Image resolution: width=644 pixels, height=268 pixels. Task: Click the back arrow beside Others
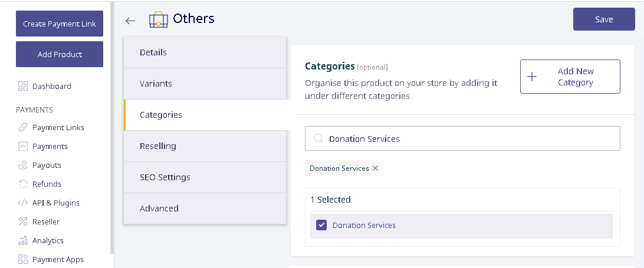tap(130, 21)
